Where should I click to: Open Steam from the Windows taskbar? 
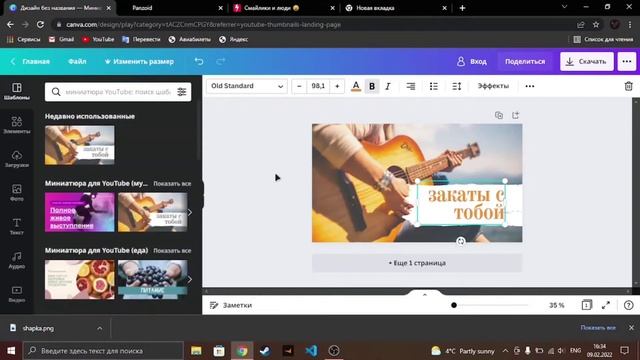tap(265, 351)
